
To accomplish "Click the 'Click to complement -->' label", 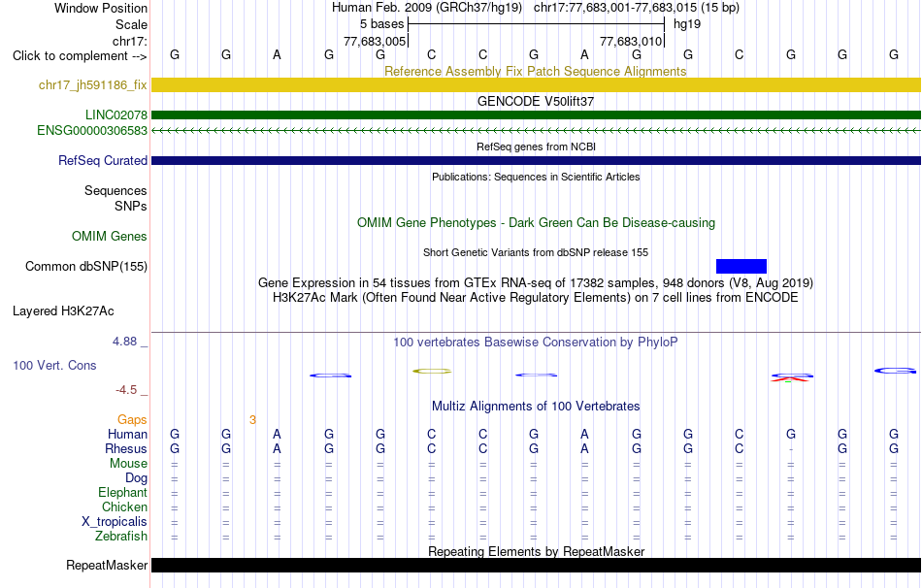I will tap(80, 56).
